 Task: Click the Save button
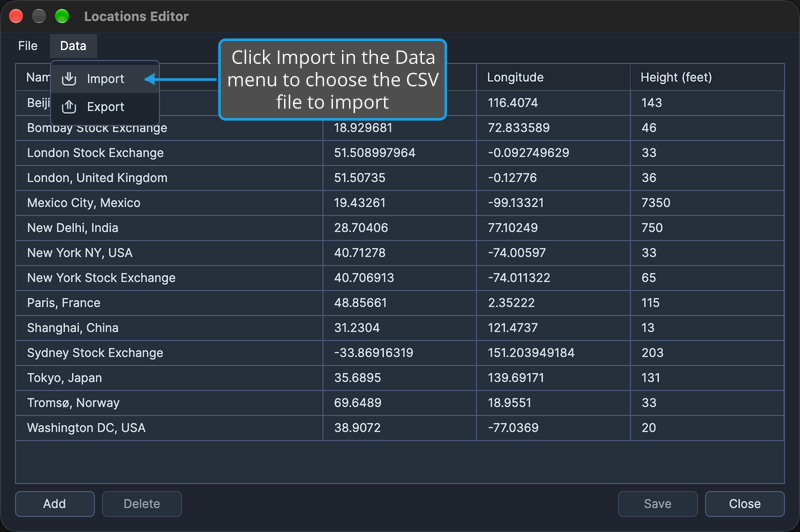[x=658, y=504]
